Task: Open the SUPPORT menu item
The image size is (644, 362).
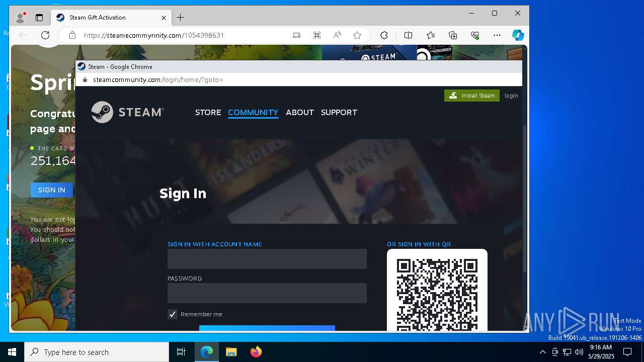Action: [x=339, y=112]
